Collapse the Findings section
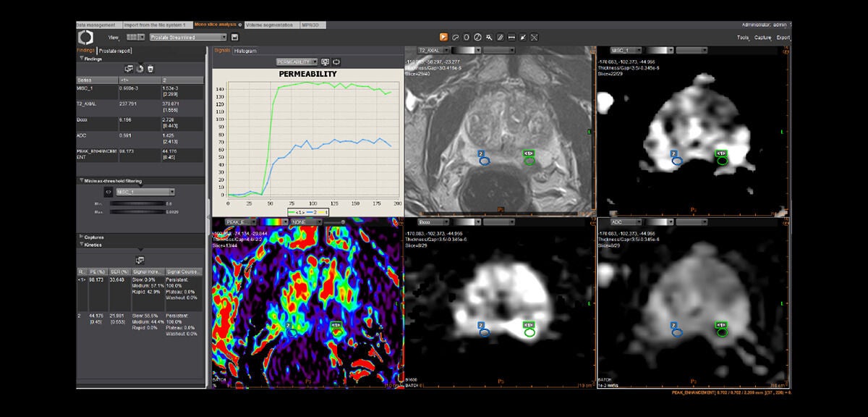The width and height of the screenshot is (868, 417). point(82,59)
